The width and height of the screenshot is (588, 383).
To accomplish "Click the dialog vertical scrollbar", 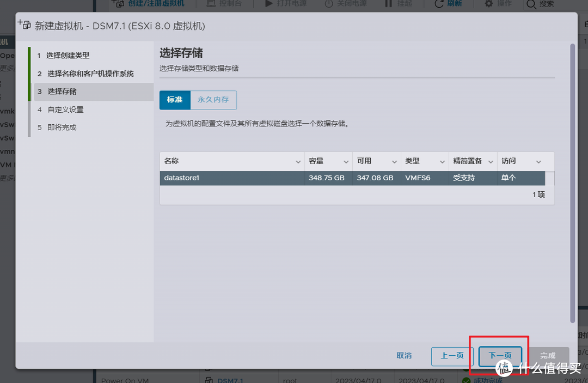I will pyautogui.click(x=572, y=183).
